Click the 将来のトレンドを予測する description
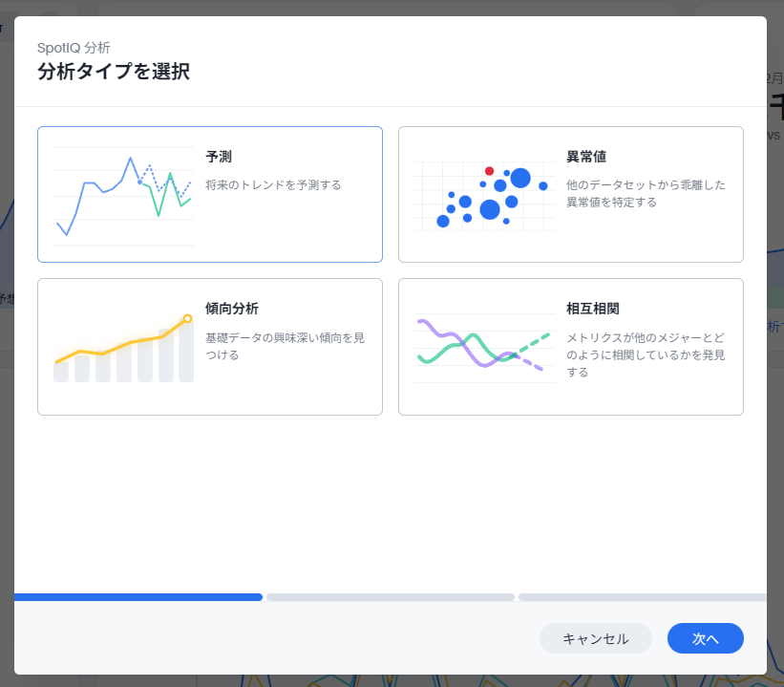Screen dimensions: 784x687 click(x=273, y=184)
